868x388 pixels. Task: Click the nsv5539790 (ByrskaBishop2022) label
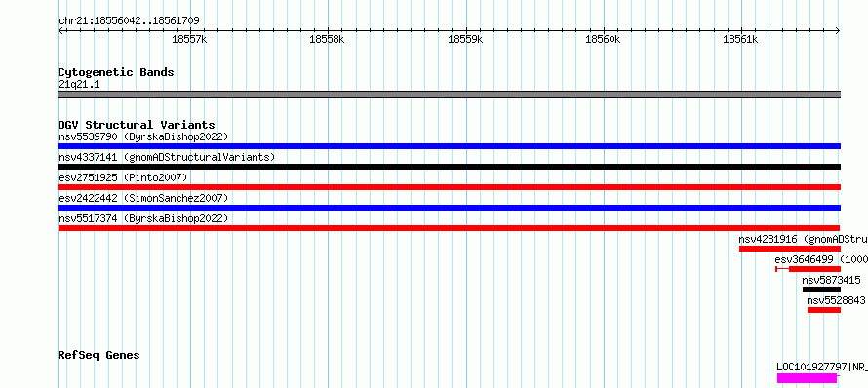143,136
